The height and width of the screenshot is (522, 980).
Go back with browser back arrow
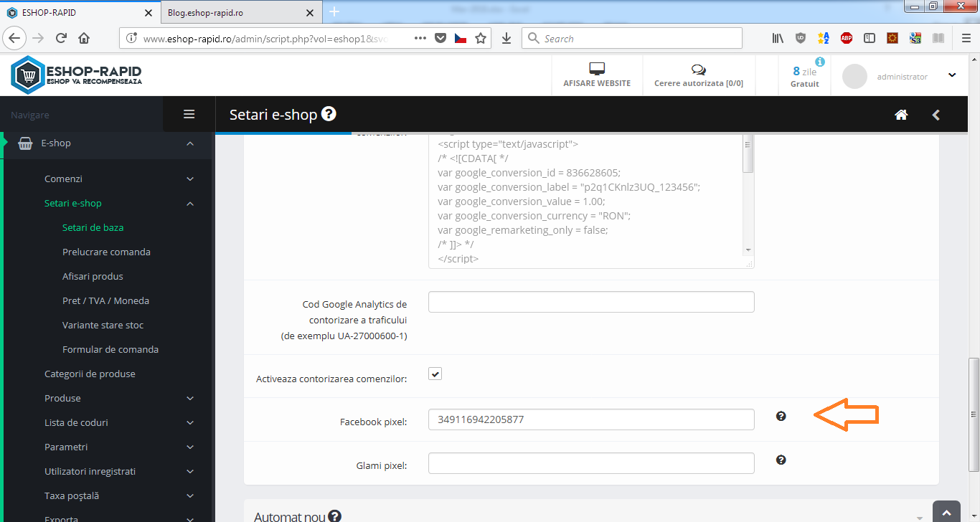tap(15, 38)
